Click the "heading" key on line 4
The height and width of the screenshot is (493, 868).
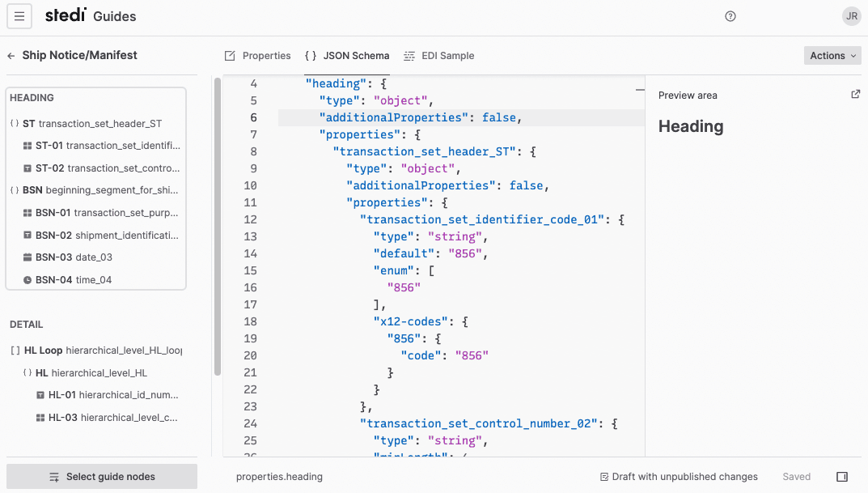336,83
